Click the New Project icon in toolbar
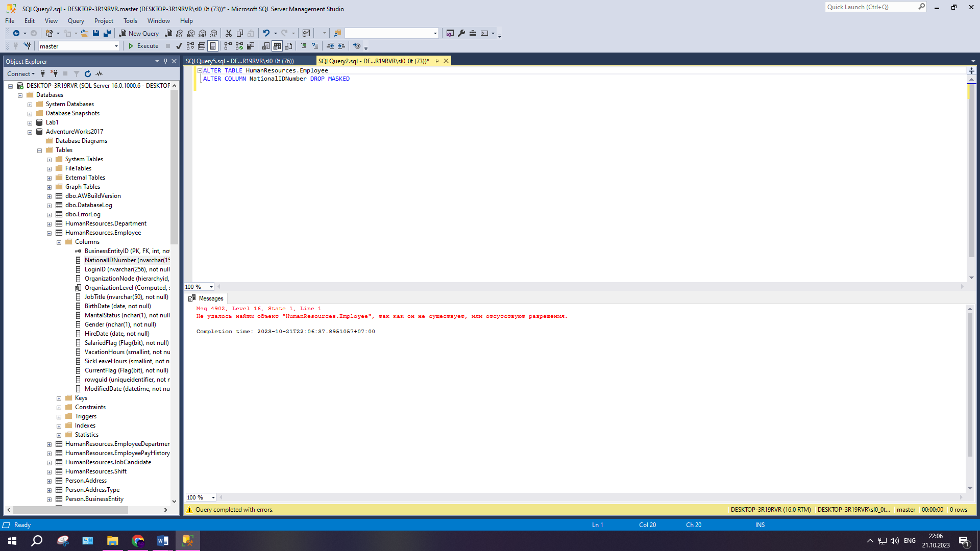This screenshot has height=551, width=980. (50, 33)
